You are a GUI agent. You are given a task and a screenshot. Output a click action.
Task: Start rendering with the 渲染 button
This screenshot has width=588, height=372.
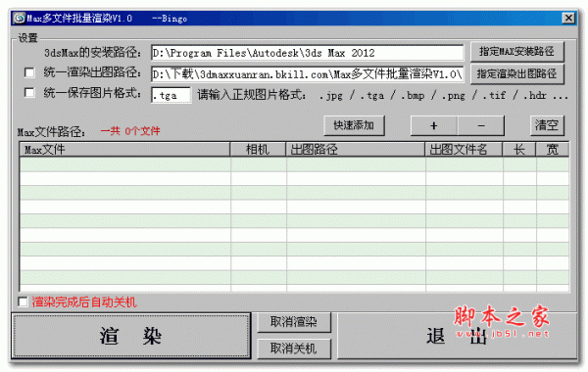(x=131, y=336)
